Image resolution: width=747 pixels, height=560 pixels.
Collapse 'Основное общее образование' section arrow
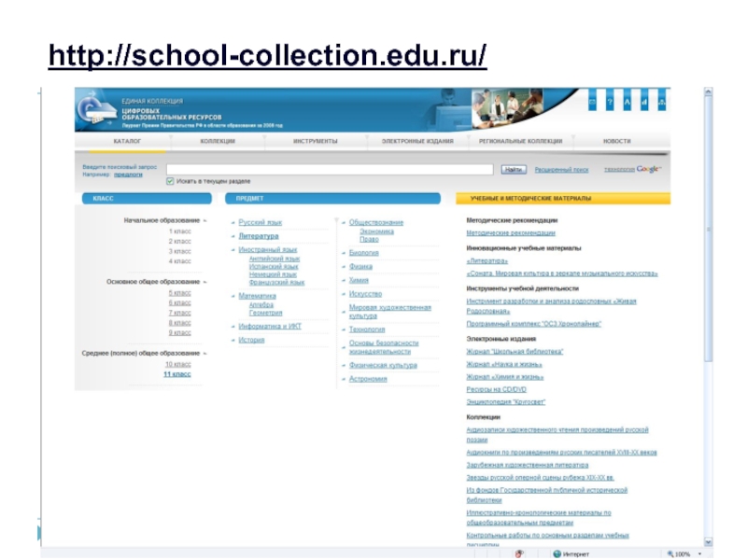point(204,282)
